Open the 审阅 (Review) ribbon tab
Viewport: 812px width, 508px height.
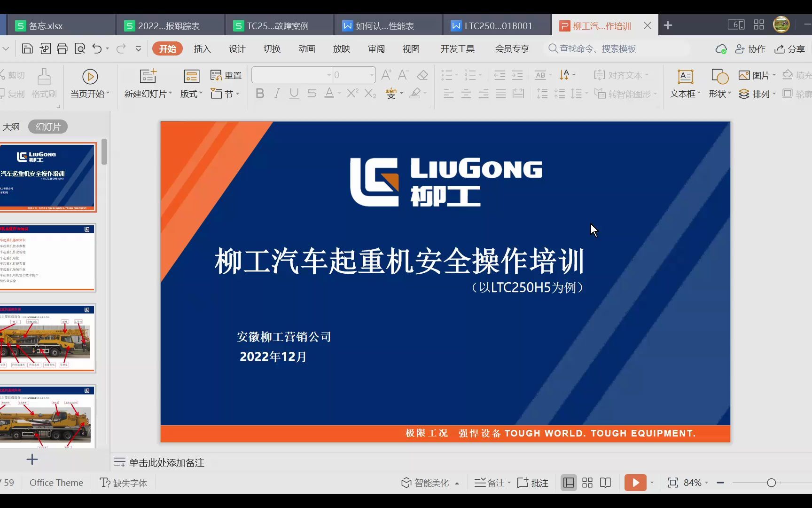376,48
